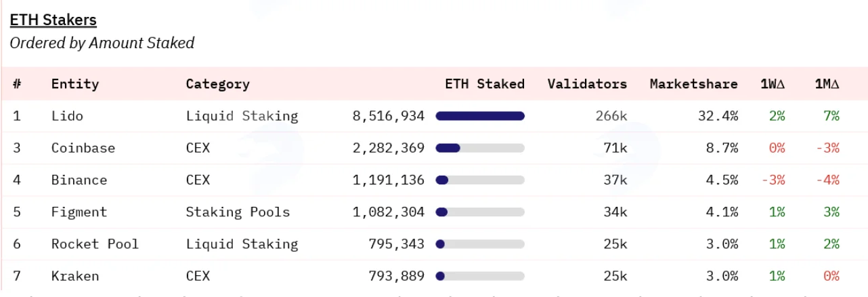Select the Lido entity row

click(434, 116)
